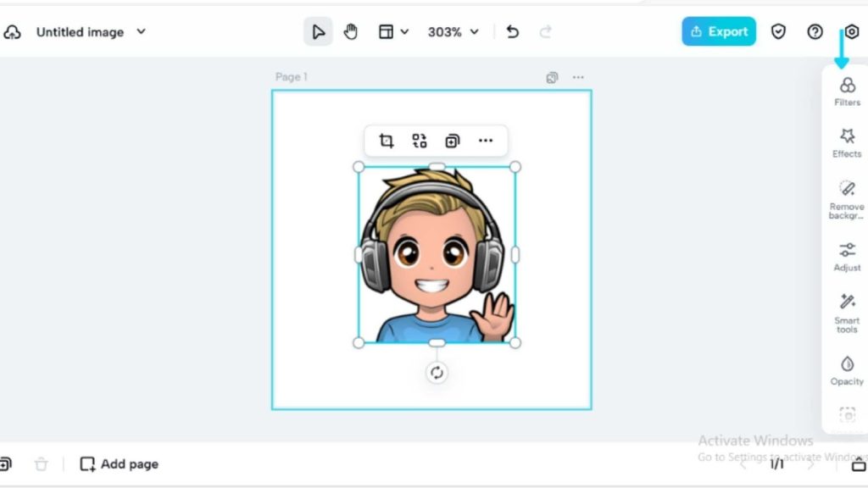The image size is (868, 488).
Task: Expand the 303% zoom dropdown
Action: [453, 32]
